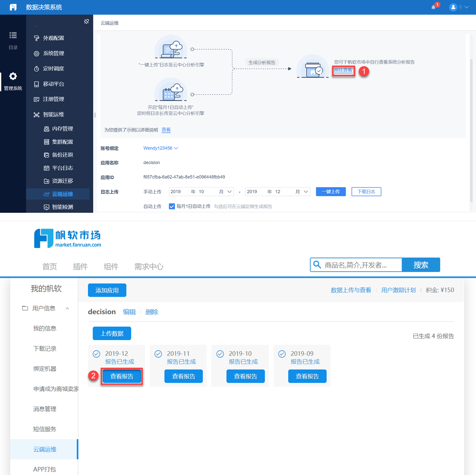The image size is (476, 475).
Task: Go to the 需求中心 tab
Action: (x=149, y=267)
